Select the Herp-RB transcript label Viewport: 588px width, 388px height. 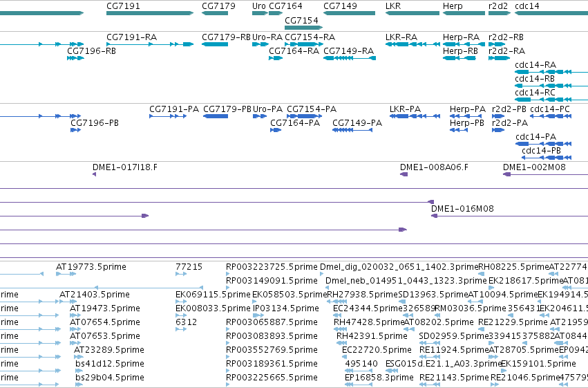pyautogui.click(x=460, y=51)
